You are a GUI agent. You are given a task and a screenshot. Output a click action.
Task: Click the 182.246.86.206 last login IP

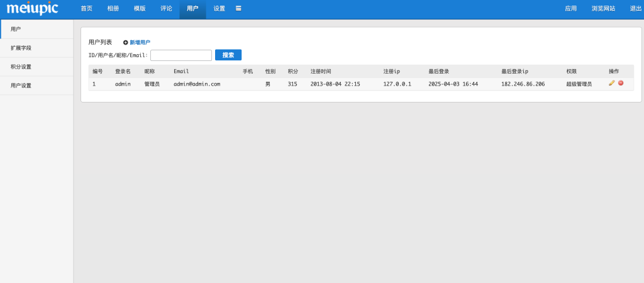(523, 84)
